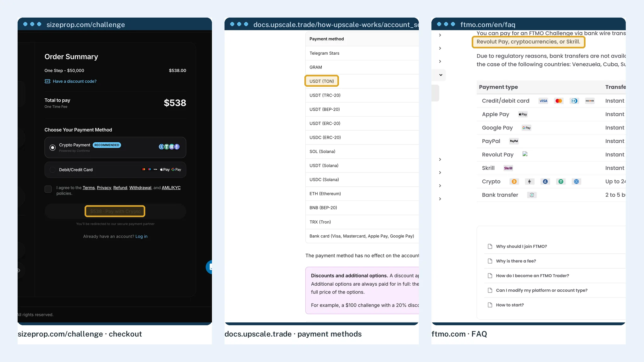The image size is (644, 362).
Task: Open 'How do I become an FTMO Trader?' article
Action: [x=532, y=276]
